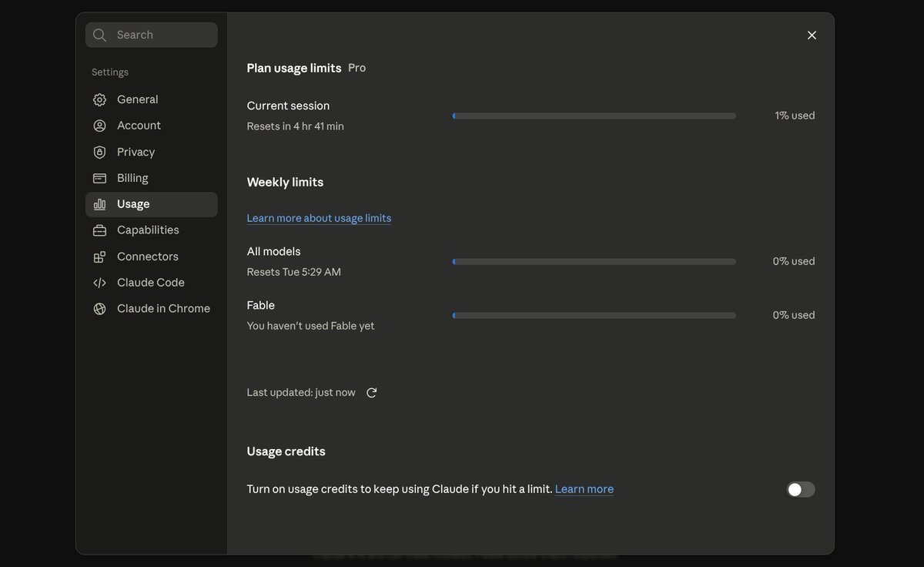924x567 pixels.
Task: Refresh usage data with the reload icon
Action: tap(371, 393)
